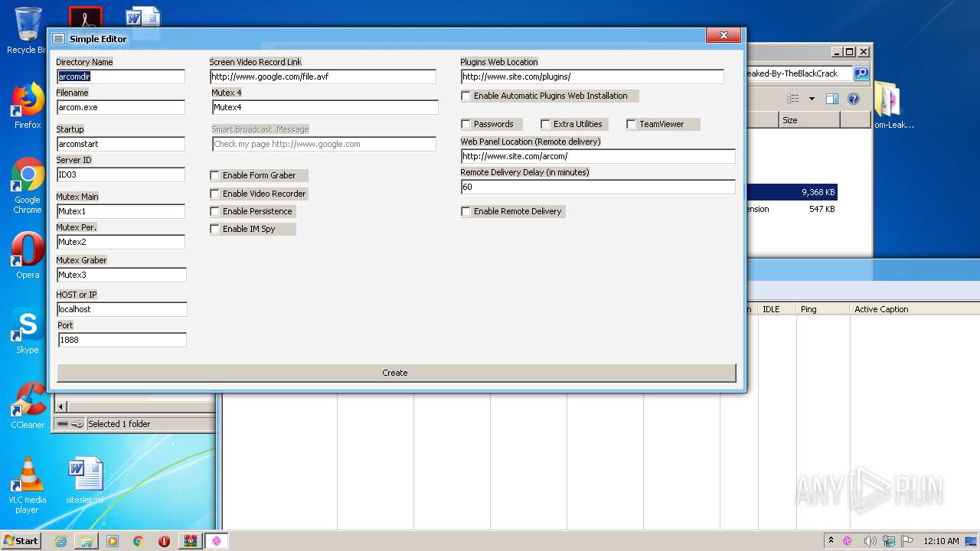This screenshot has height=551, width=980.
Task: Check the Extra Utilities option
Action: 545,124
